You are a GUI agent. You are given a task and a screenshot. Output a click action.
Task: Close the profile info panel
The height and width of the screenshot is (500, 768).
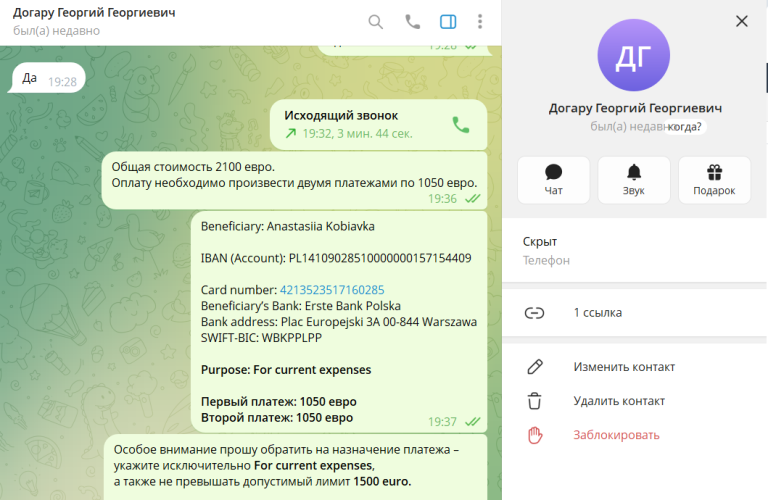pos(742,21)
